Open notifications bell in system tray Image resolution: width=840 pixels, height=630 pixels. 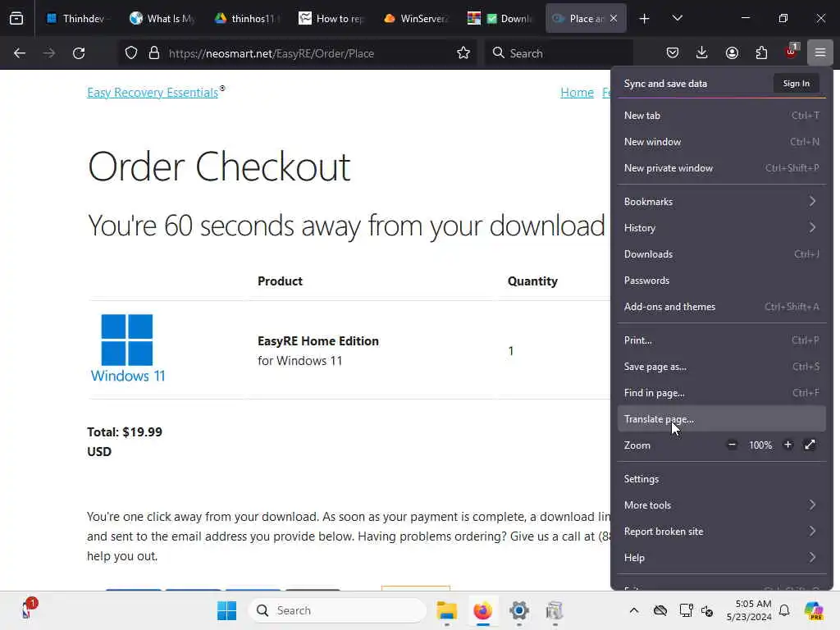(x=784, y=610)
